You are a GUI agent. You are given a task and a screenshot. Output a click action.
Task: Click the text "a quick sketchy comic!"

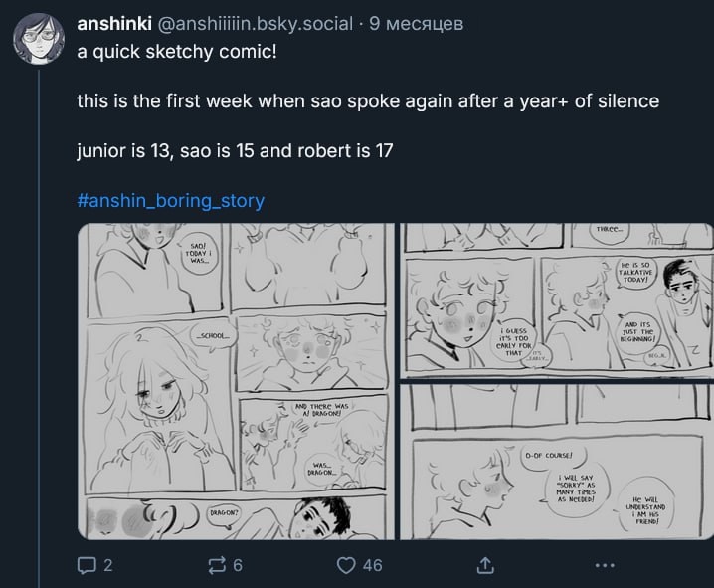coord(177,52)
